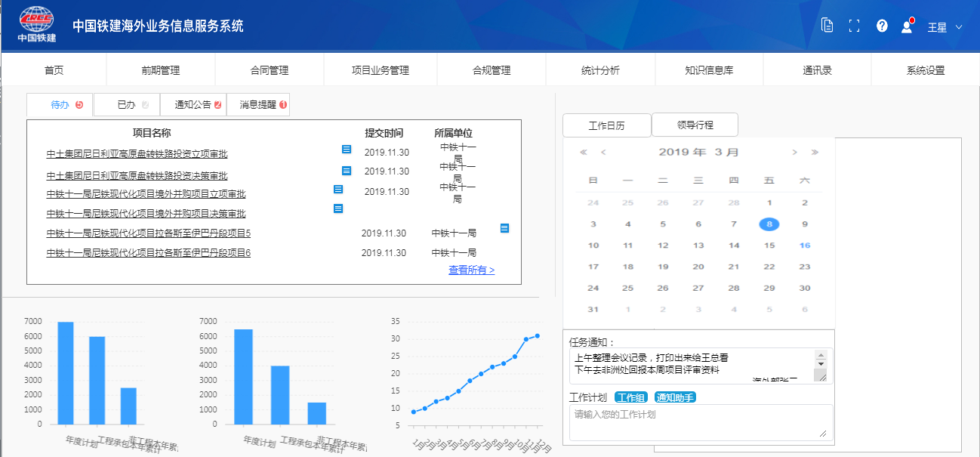Click the documents/copy icon in the header
The height and width of the screenshot is (457, 980).
(827, 25)
